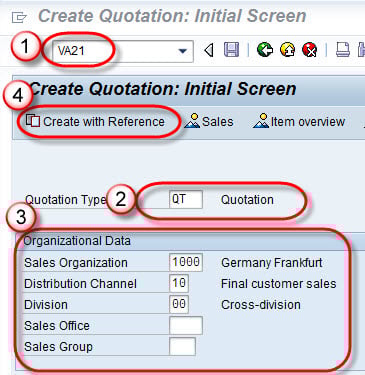Viewport: 365px width, 375px height.
Task: Click the white triangle beside command field
Action: [209, 51]
